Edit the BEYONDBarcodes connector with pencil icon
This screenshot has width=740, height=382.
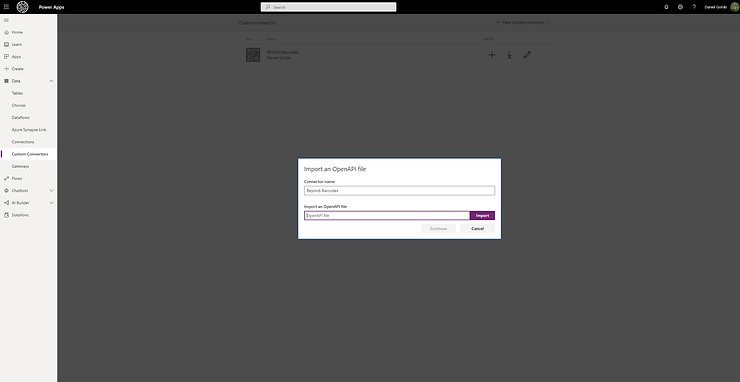click(527, 55)
